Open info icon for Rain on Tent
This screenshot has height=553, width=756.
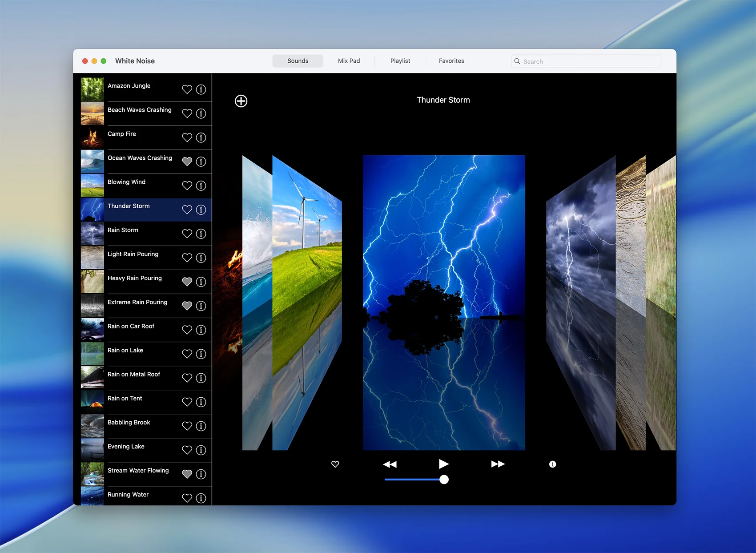coord(201,402)
